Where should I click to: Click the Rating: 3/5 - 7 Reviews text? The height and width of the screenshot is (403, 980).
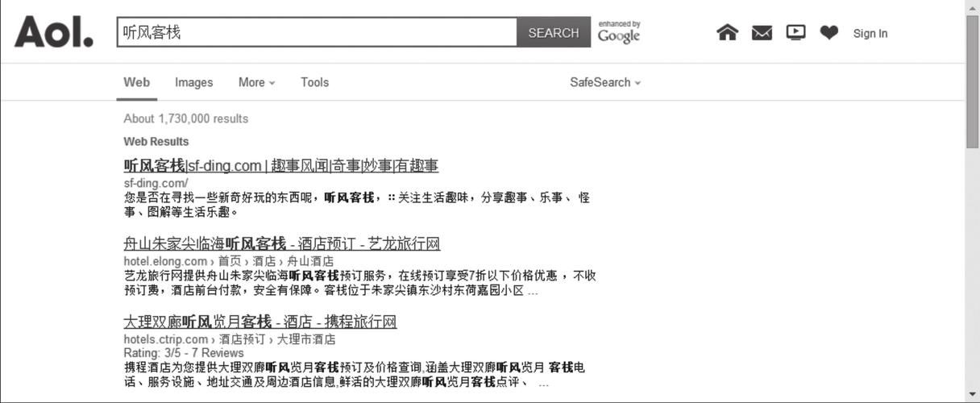[x=184, y=353]
